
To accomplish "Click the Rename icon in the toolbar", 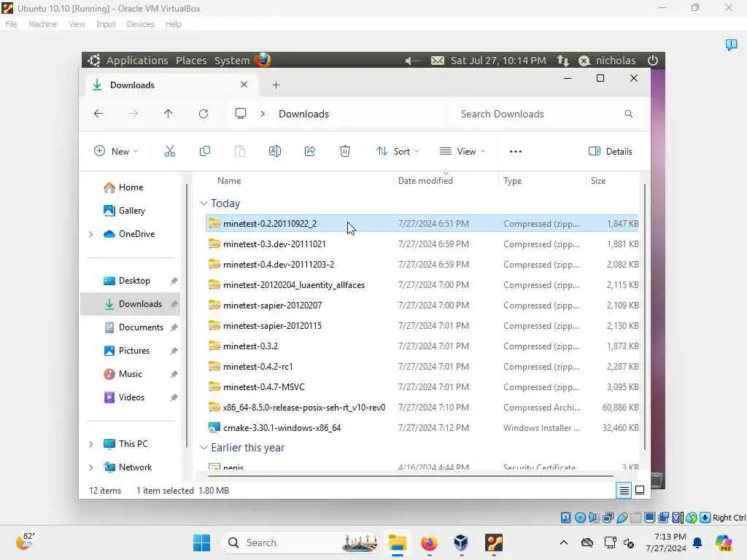I will click(x=275, y=152).
